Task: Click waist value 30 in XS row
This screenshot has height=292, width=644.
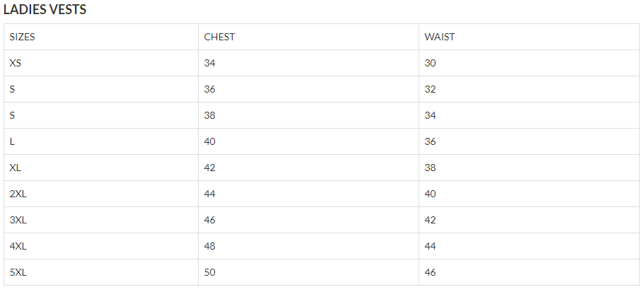Action: click(431, 63)
